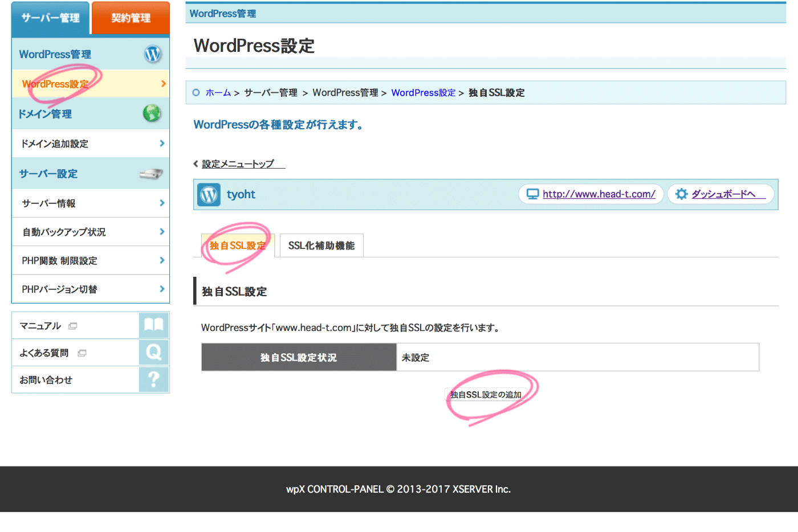
Task: Click ホーム in the breadcrumb
Action: 218,92
